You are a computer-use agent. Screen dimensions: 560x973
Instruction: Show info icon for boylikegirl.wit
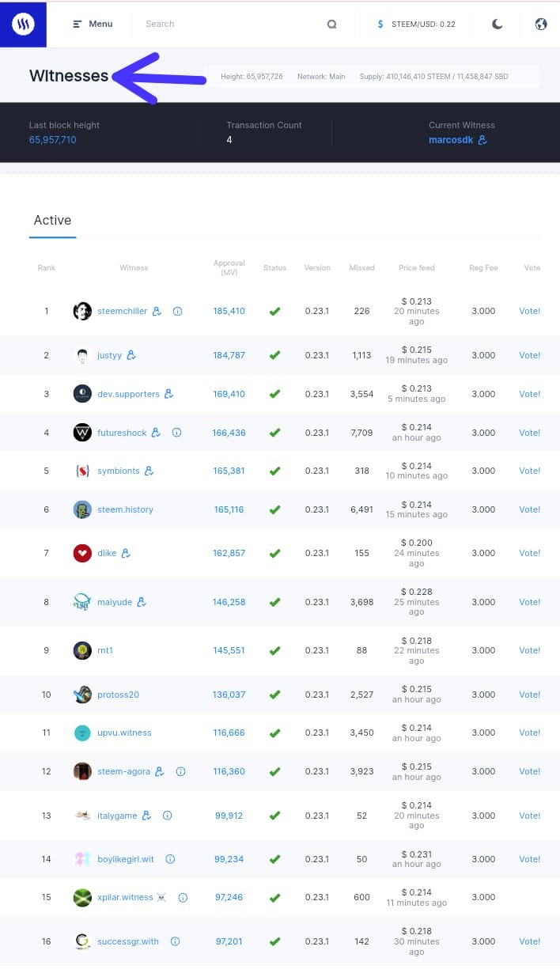click(x=170, y=859)
